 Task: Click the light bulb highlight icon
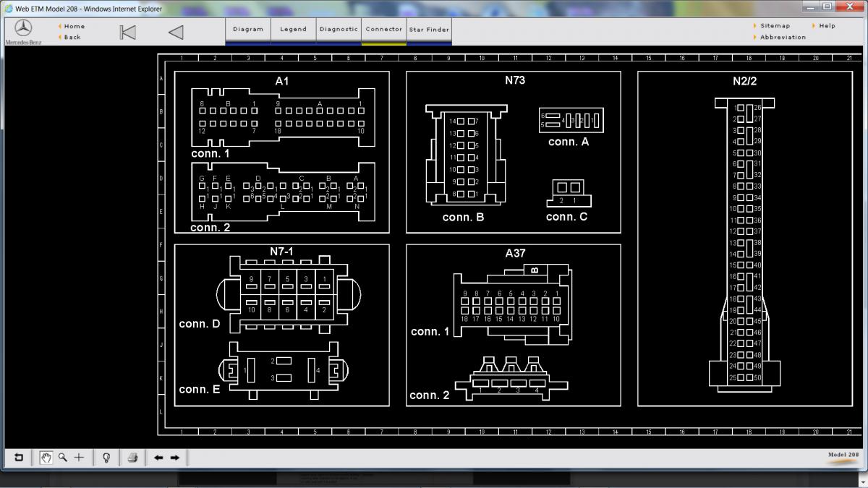(x=106, y=458)
